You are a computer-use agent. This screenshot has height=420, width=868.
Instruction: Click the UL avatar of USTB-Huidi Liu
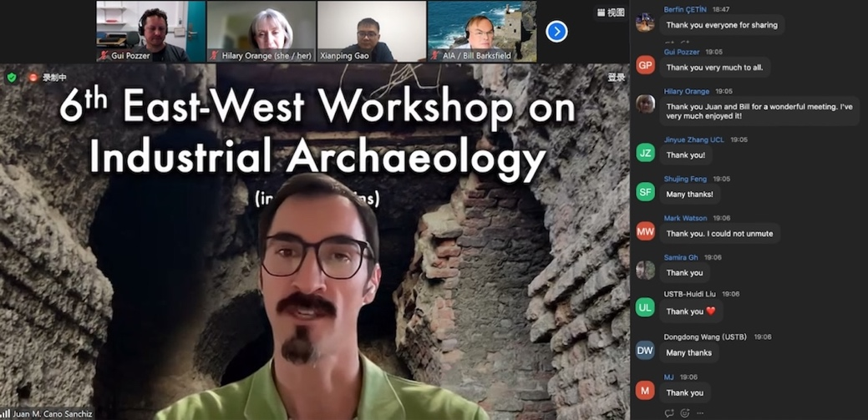pyautogui.click(x=645, y=307)
